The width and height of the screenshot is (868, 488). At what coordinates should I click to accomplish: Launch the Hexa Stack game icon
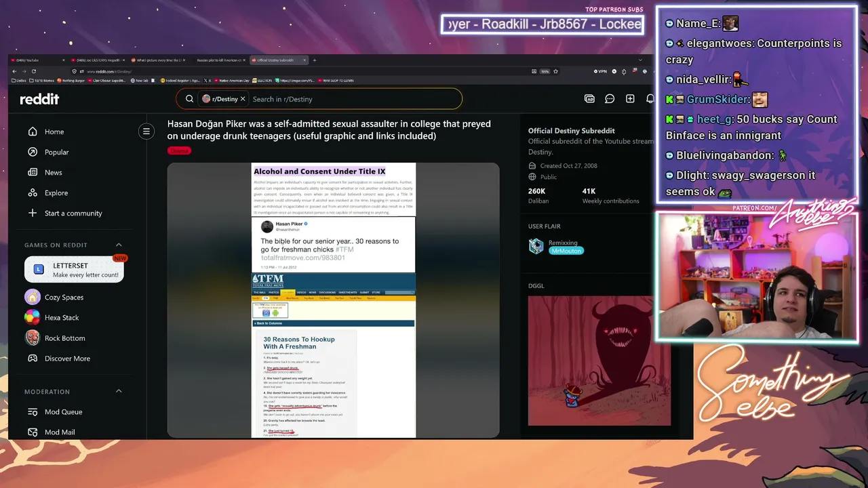[x=33, y=317]
